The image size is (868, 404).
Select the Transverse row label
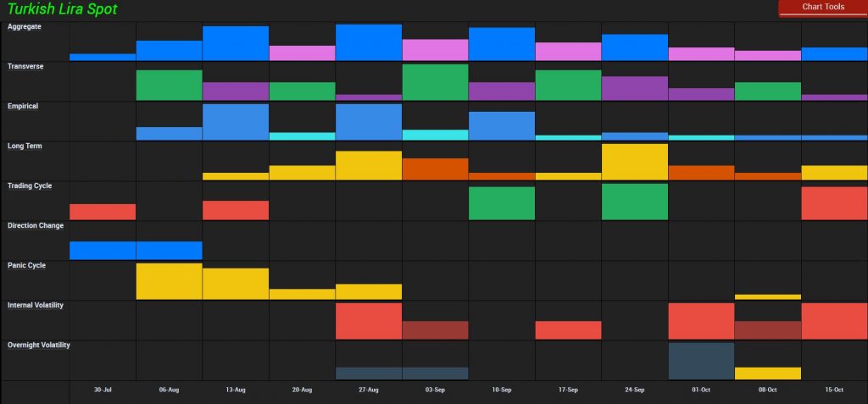click(x=26, y=66)
